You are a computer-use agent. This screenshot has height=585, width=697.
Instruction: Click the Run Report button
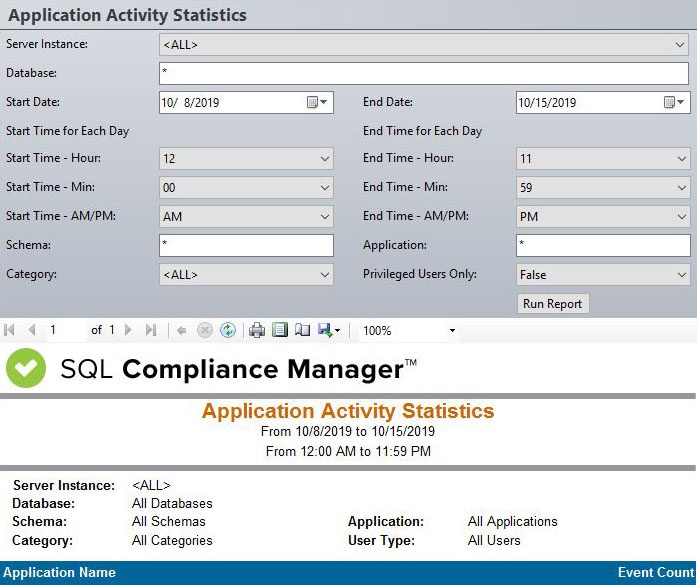pyautogui.click(x=553, y=304)
